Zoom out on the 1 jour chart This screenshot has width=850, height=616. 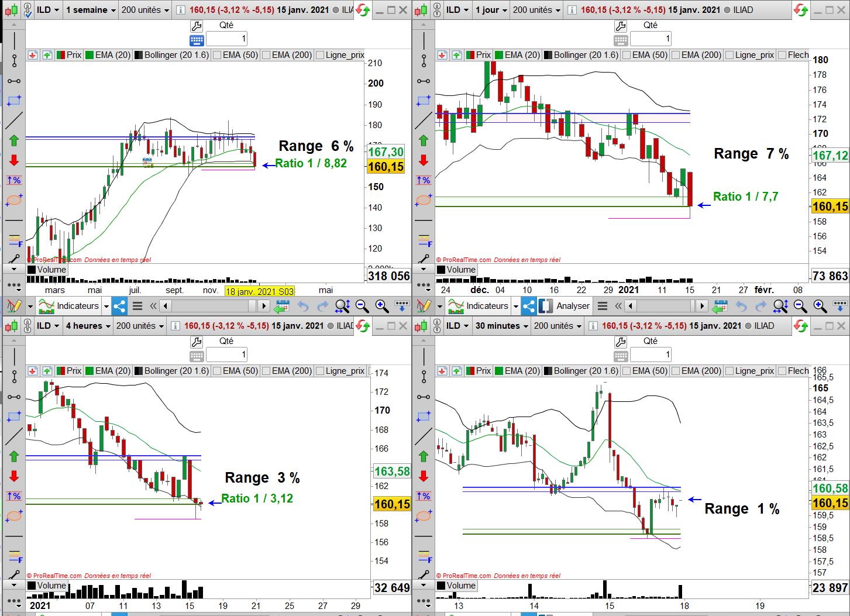tap(800, 306)
